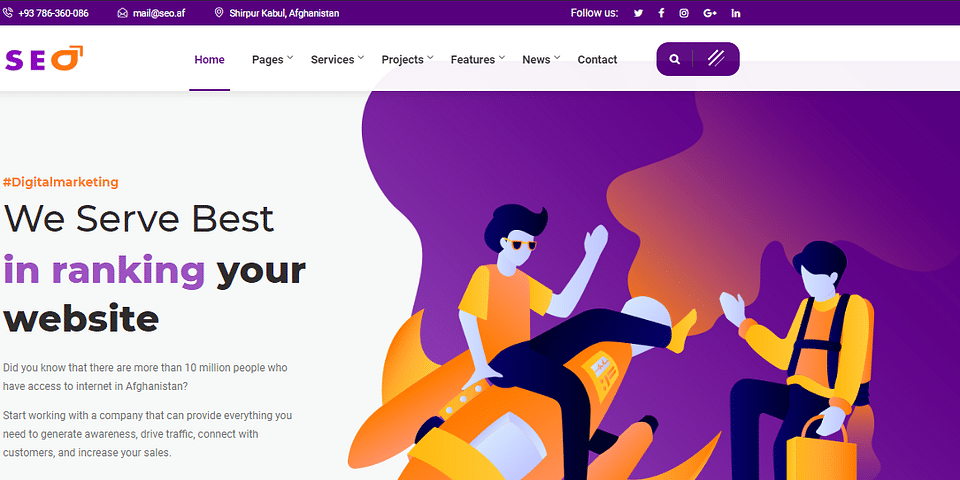Image resolution: width=960 pixels, height=480 pixels.
Task: Open the double-slash side menu icon
Action: click(x=716, y=58)
